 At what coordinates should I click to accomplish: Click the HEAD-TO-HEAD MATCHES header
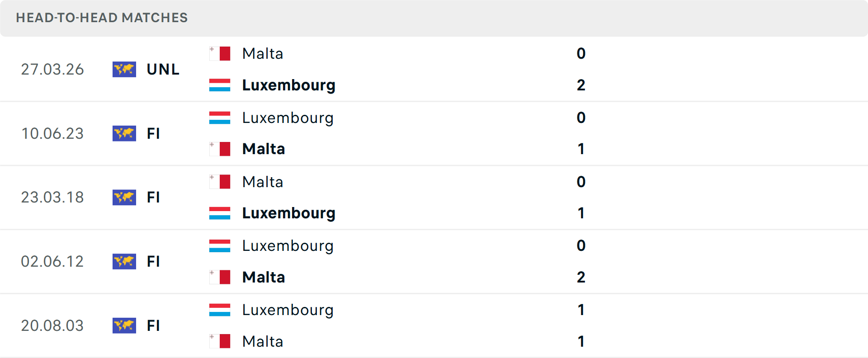[102, 18]
